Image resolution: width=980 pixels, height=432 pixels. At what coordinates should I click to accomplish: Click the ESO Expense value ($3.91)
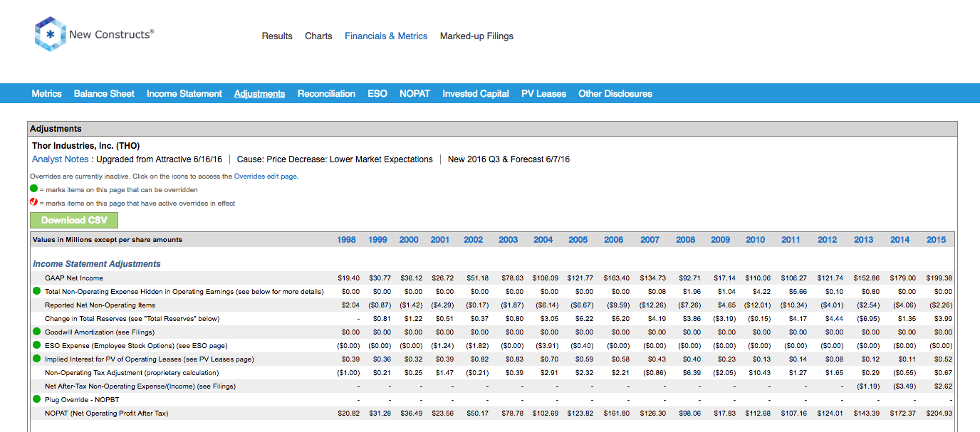(x=548, y=346)
